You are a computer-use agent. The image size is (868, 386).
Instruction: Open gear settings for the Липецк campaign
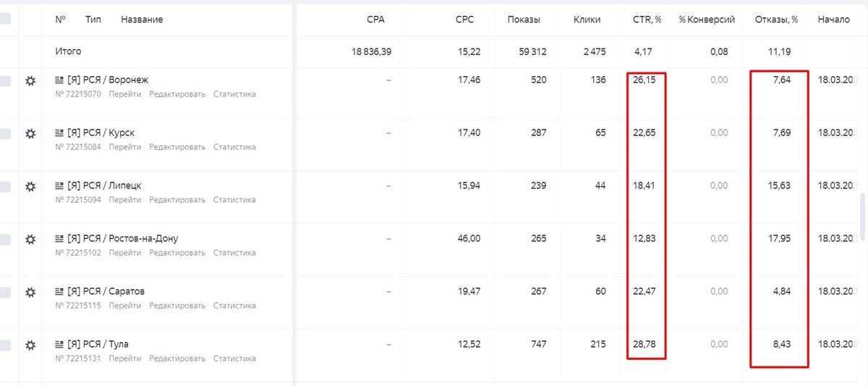tap(30, 187)
